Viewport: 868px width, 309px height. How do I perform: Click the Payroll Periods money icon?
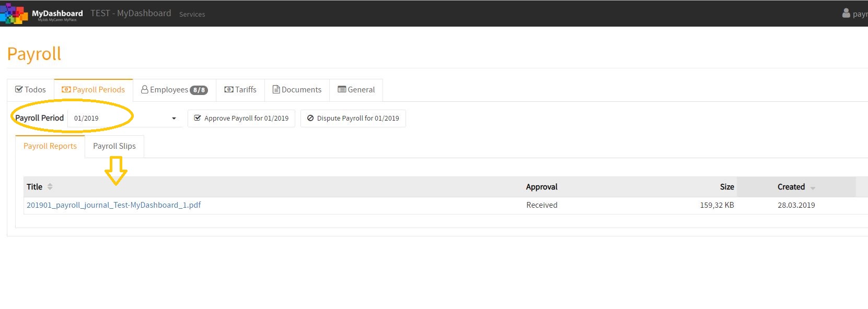click(x=66, y=90)
